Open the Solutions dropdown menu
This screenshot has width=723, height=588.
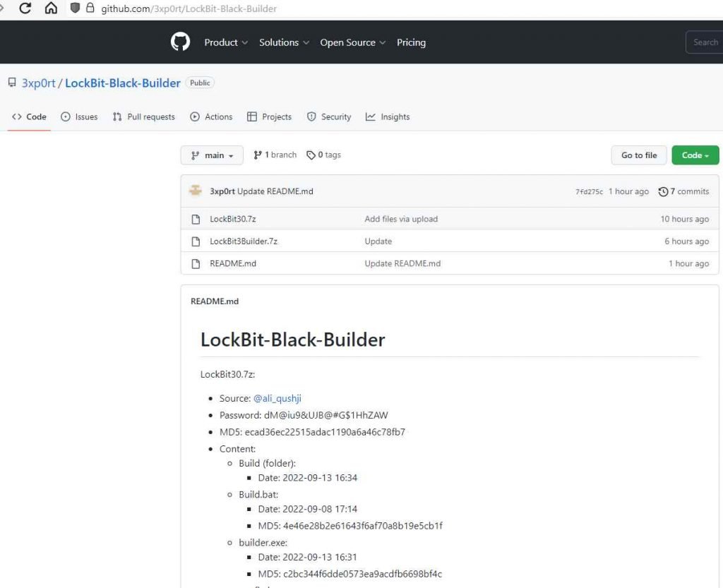tap(284, 42)
